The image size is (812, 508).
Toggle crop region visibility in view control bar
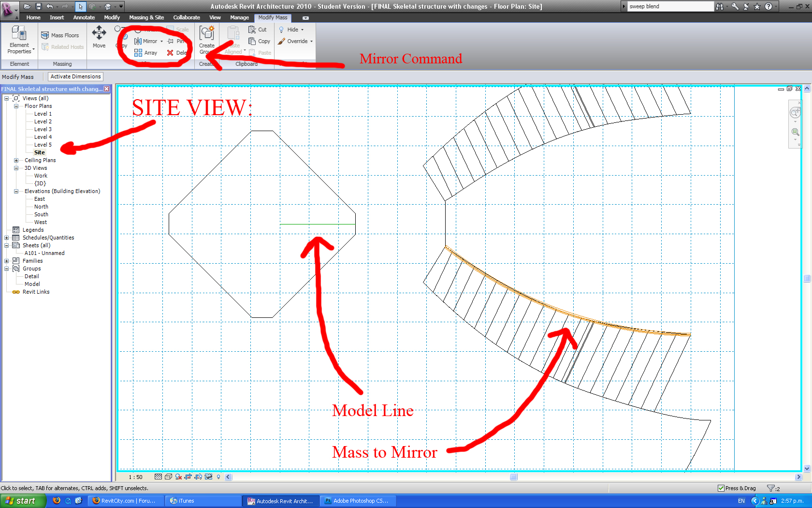click(x=198, y=477)
